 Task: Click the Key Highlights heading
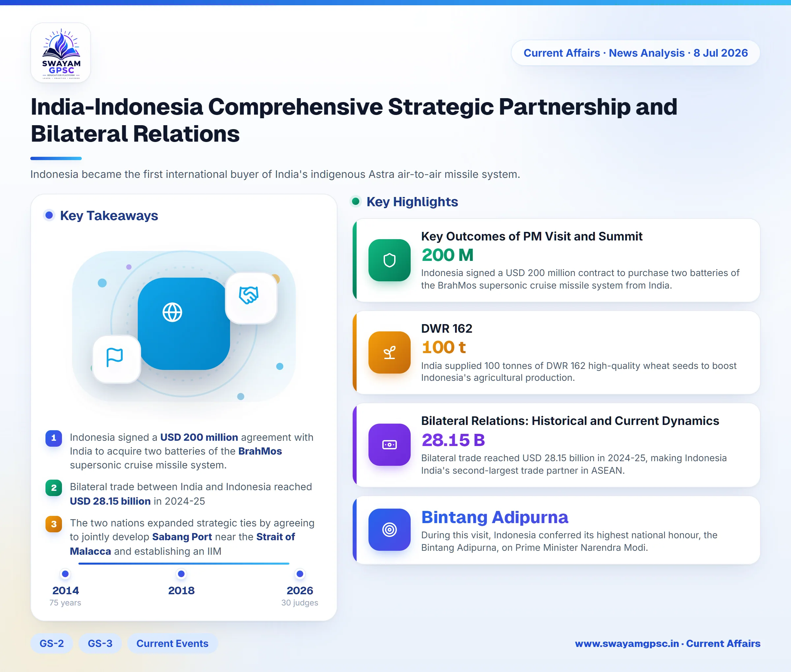(412, 202)
